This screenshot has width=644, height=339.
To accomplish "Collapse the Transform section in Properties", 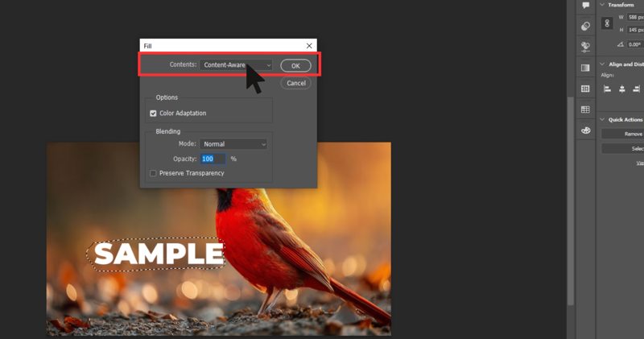I will (603, 5).
